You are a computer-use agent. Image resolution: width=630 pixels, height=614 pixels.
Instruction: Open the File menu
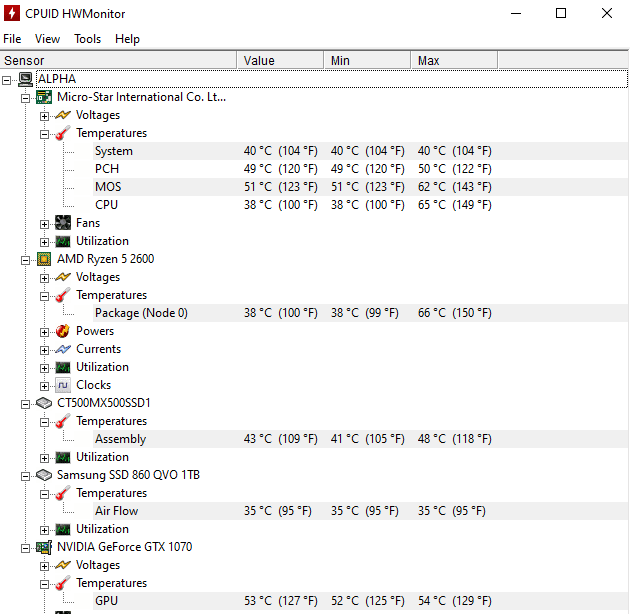tap(12, 39)
